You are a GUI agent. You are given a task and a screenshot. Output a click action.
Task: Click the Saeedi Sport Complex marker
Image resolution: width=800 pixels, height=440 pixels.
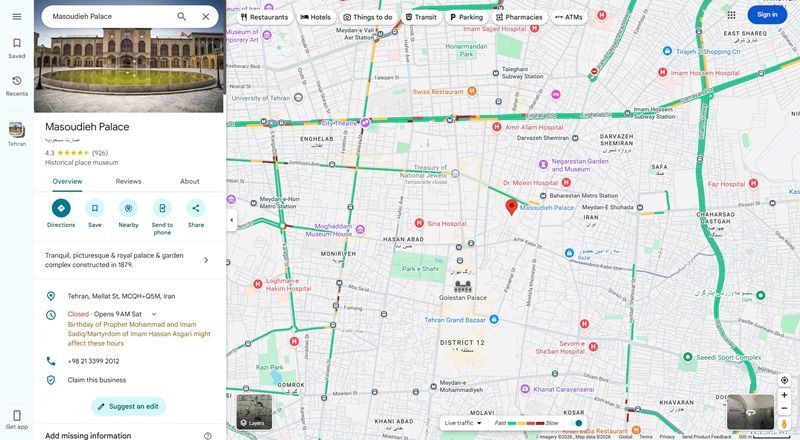(688, 357)
